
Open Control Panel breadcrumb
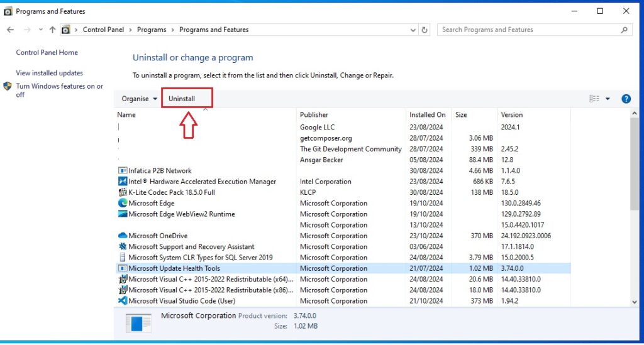103,30
